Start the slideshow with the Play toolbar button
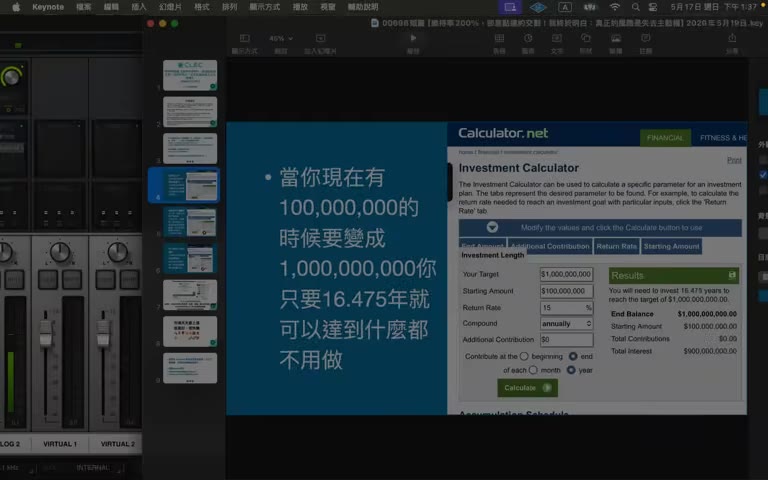Image resolution: width=768 pixels, height=480 pixels. 413,38
